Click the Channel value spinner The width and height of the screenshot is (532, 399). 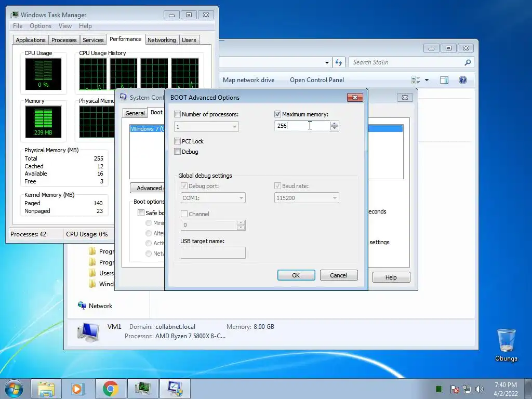[241, 225]
